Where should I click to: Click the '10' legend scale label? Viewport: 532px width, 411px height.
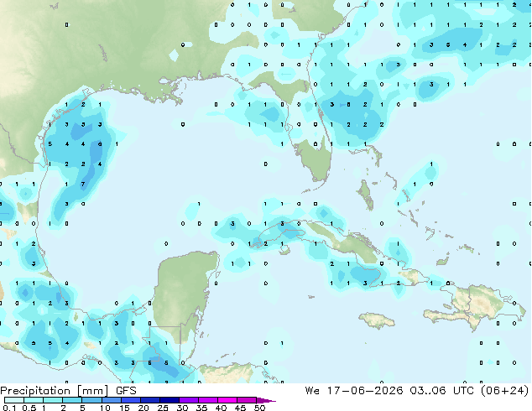105,408
